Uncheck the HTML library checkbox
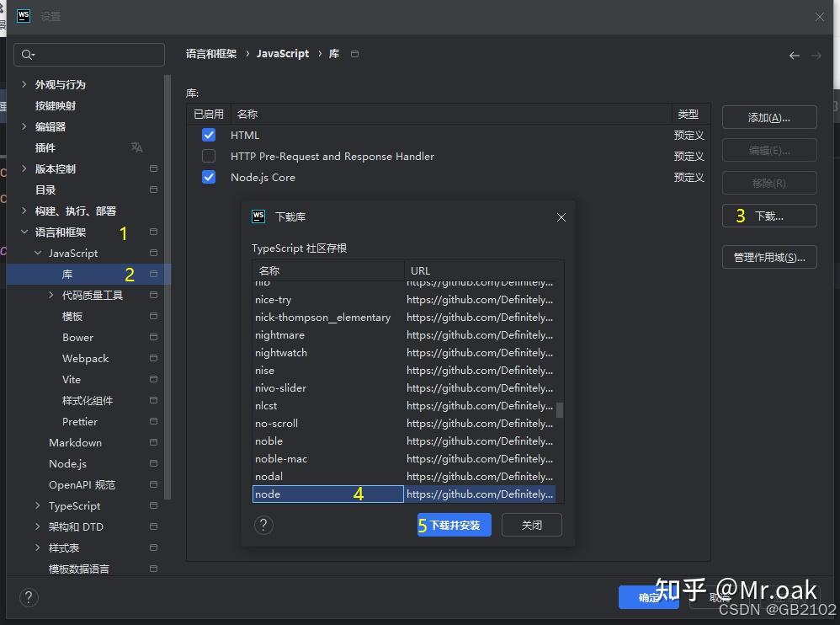This screenshot has width=840, height=625. [208, 135]
